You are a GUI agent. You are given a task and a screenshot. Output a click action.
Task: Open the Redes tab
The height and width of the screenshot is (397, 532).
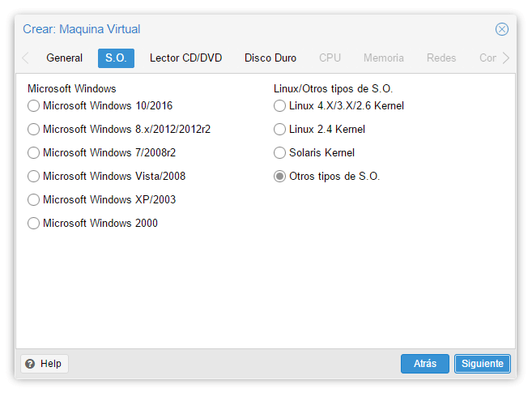tap(441, 58)
